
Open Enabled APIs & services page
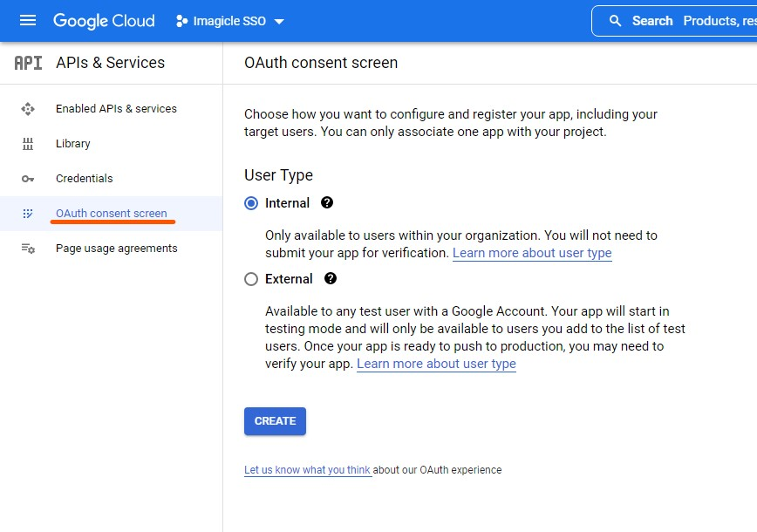[x=116, y=109]
